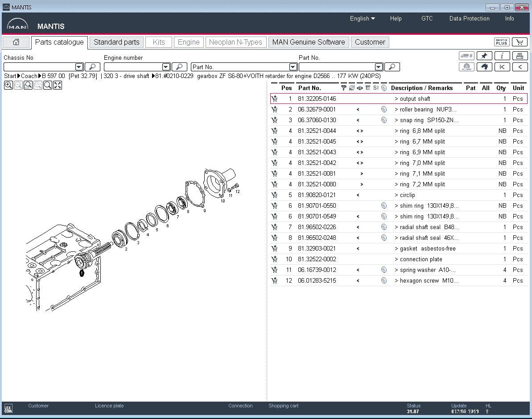
Task: Open the Data Protection menu
Action: [x=469, y=19]
